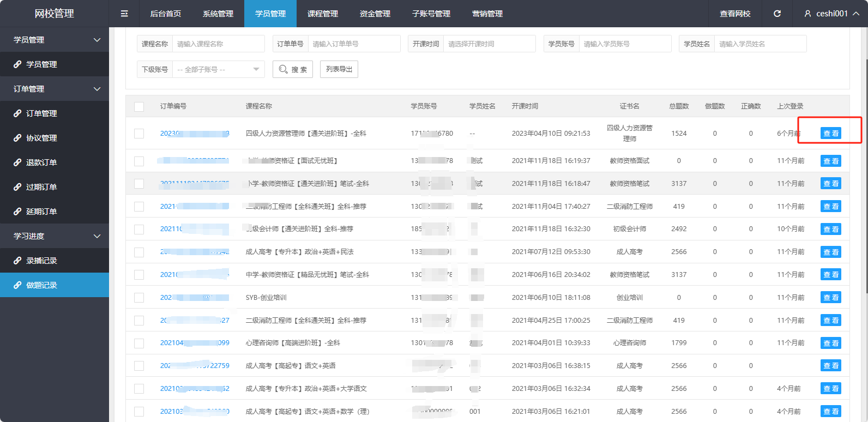Click the user avatar icon beside ceshi001
Viewport: 868px width, 422px height.
pyautogui.click(x=807, y=14)
